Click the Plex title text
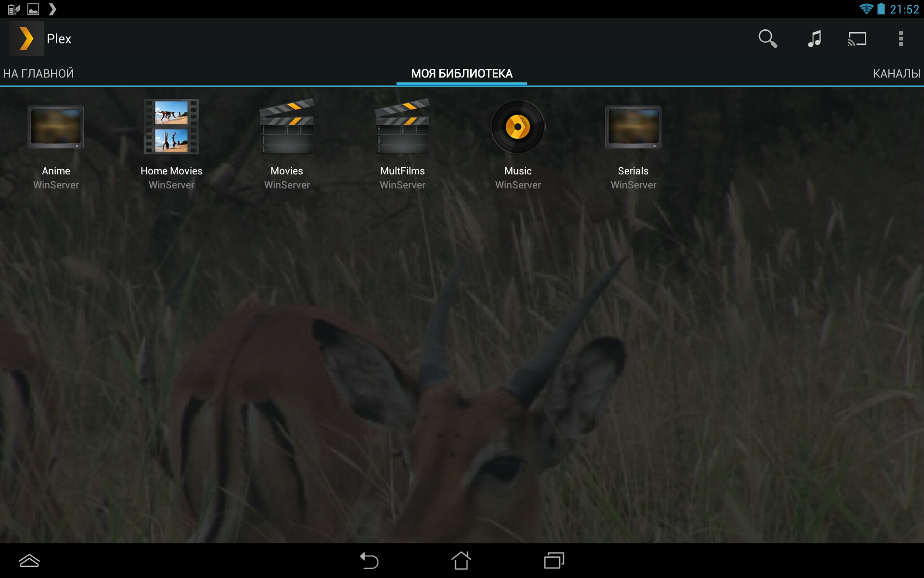Screen dimensions: 924x578 (59, 39)
